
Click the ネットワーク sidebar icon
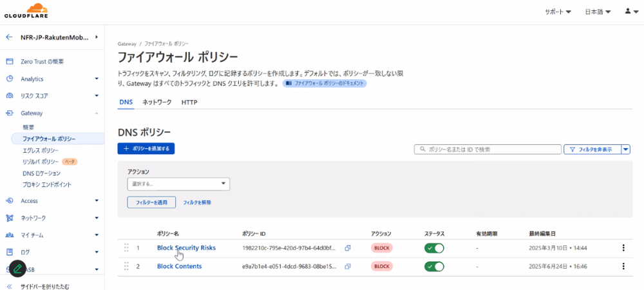(10, 218)
